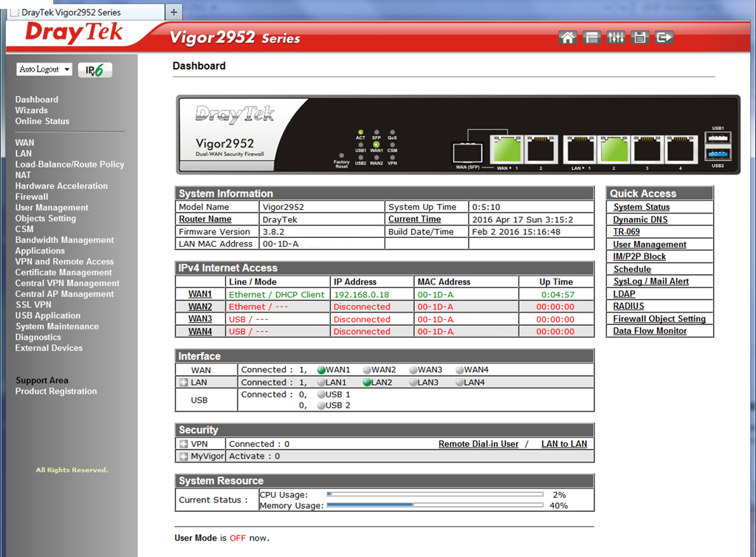The width and height of the screenshot is (756, 557).
Task: Click the WAN1 IP address 192.168.0.18
Action: point(361,295)
